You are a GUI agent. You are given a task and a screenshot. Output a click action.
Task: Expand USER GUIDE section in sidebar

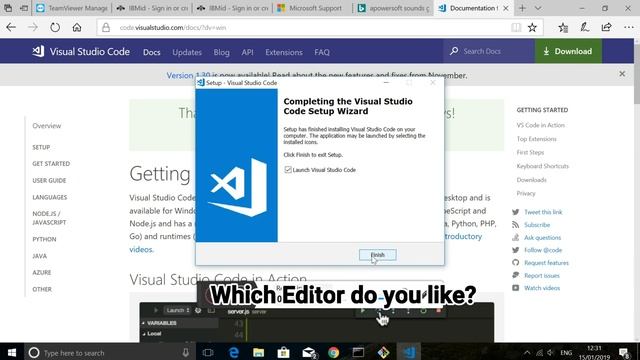pos(49,180)
